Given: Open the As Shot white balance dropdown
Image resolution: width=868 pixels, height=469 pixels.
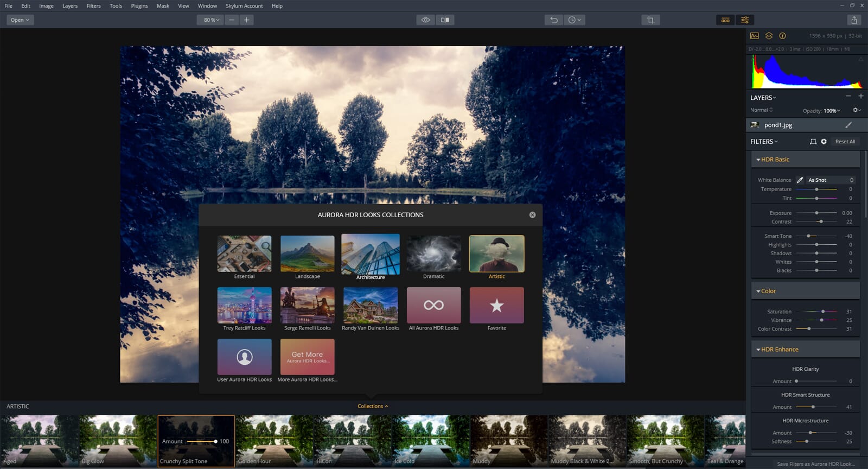Looking at the screenshot, I should click(830, 180).
